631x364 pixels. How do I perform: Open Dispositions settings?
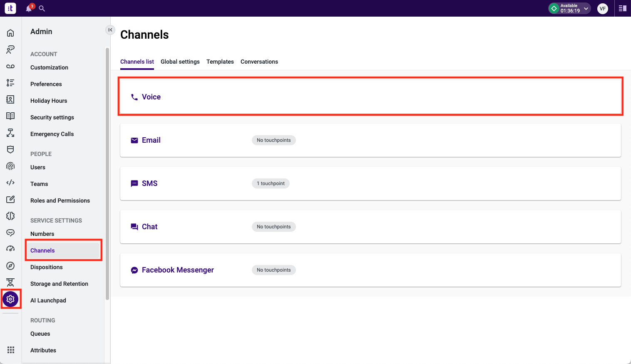pos(47,267)
